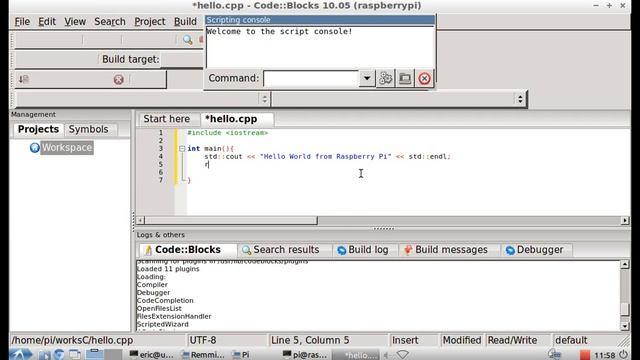Open the right code-completion function combo box
Viewport: 640px width, 360px height.
[x=399, y=99]
